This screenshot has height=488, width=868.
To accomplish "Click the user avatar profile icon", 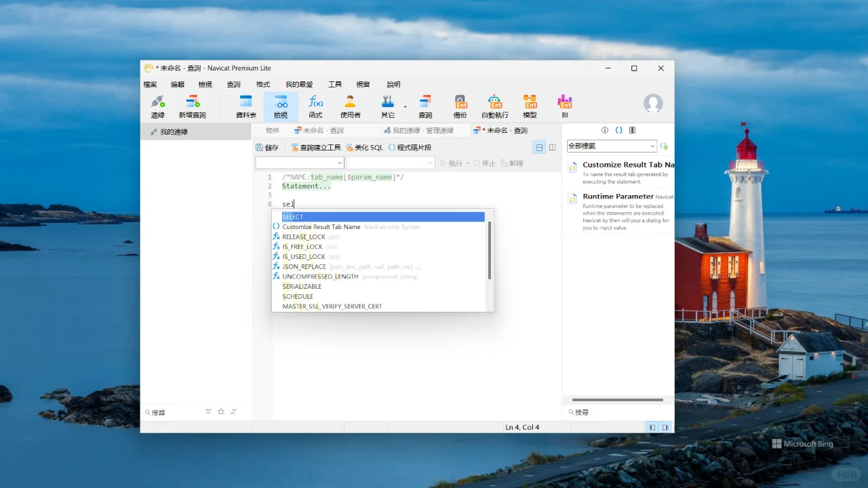I will point(653,103).
